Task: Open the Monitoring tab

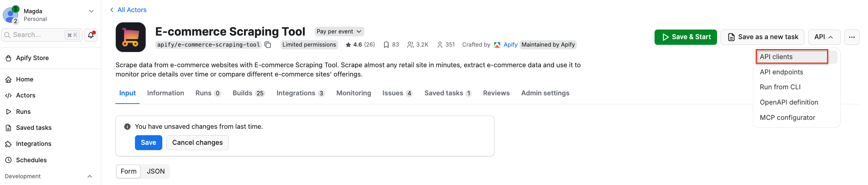Action: pyautogui.click(x=354, y=93)
